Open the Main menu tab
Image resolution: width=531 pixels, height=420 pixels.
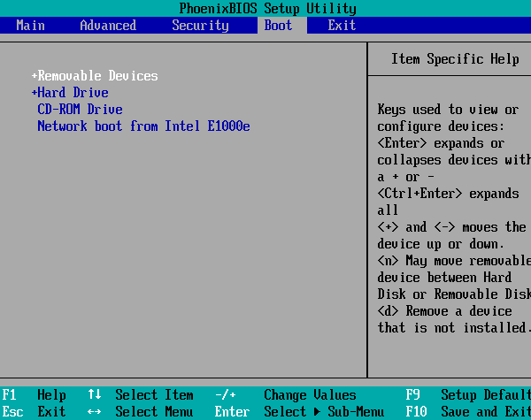(30, 26)
